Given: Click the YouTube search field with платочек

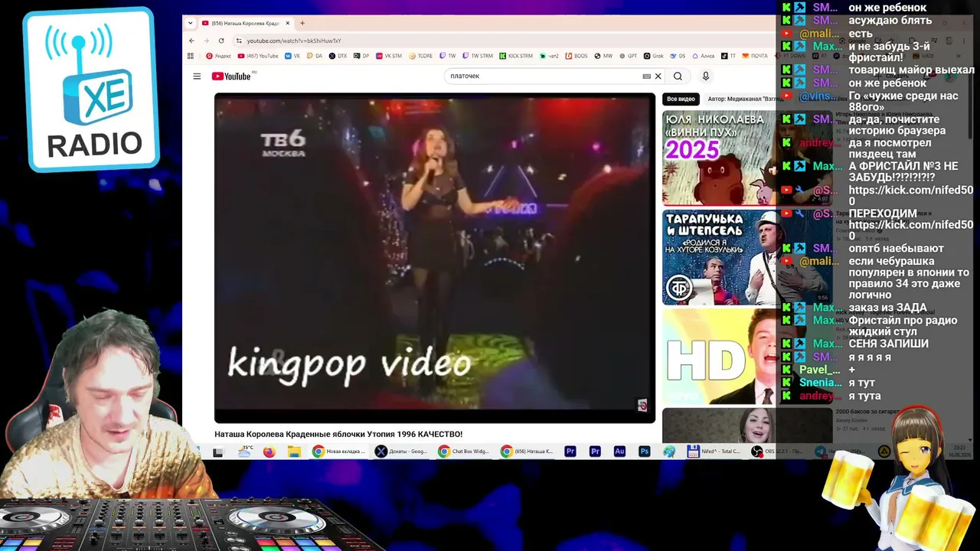Looking at the screenshot, I should click(544, 76).
